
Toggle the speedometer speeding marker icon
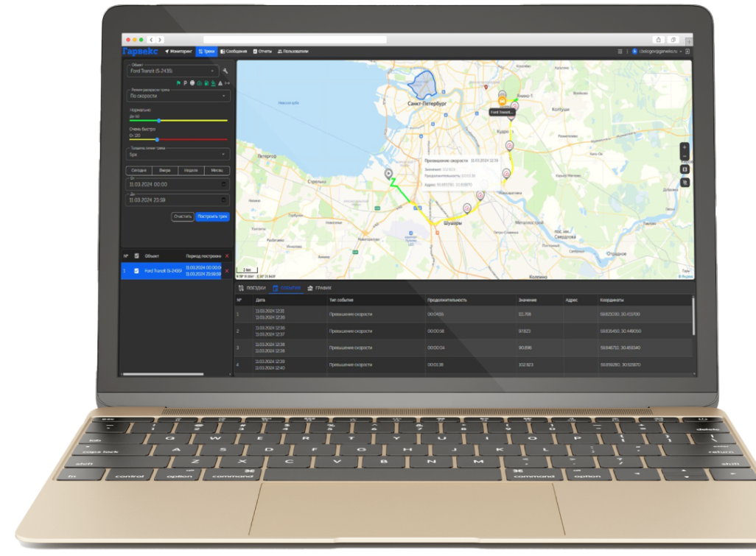[199, 83]
